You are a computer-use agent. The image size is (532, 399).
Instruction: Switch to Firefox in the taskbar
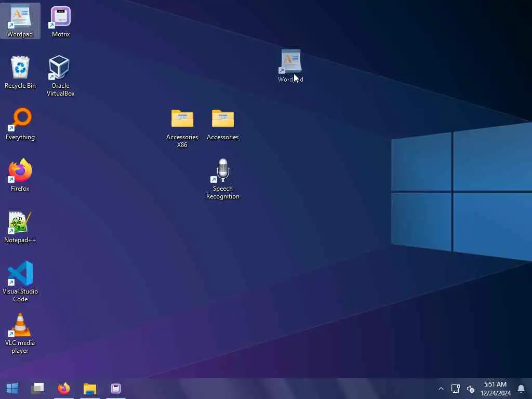(64, 389)
